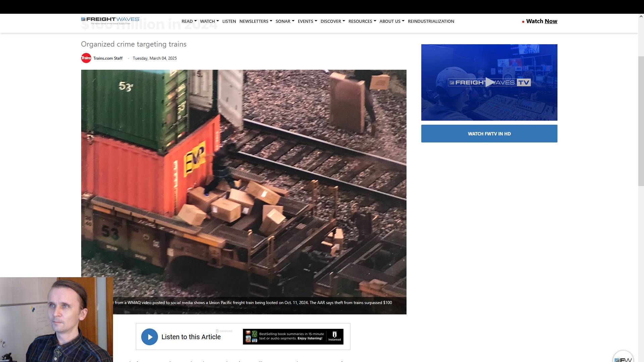Go to the REINDUSTRIALIZATION page
The height and width of the screenshot is (362, 644).
coord(431,21)
